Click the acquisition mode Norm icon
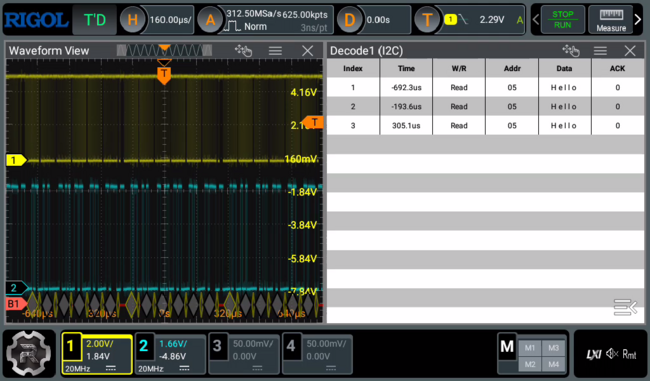Screen dimensions: 650x381 pos(232,27)
